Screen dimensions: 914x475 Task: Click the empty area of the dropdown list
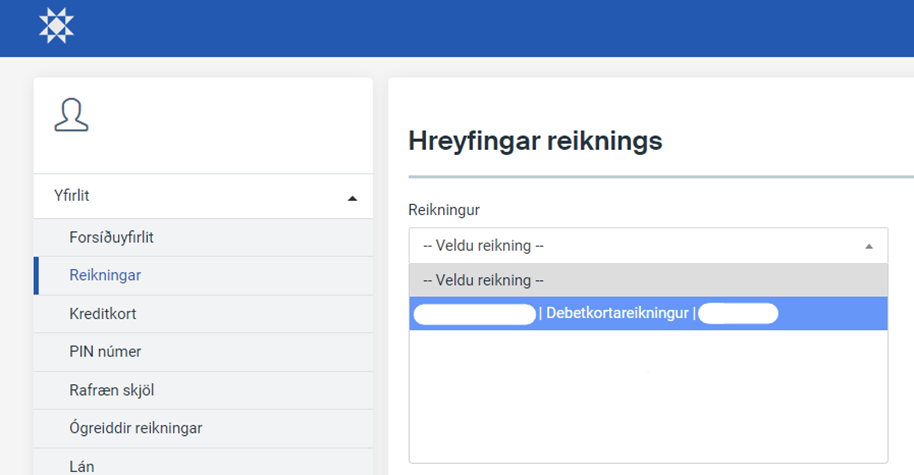click(648, 395)
